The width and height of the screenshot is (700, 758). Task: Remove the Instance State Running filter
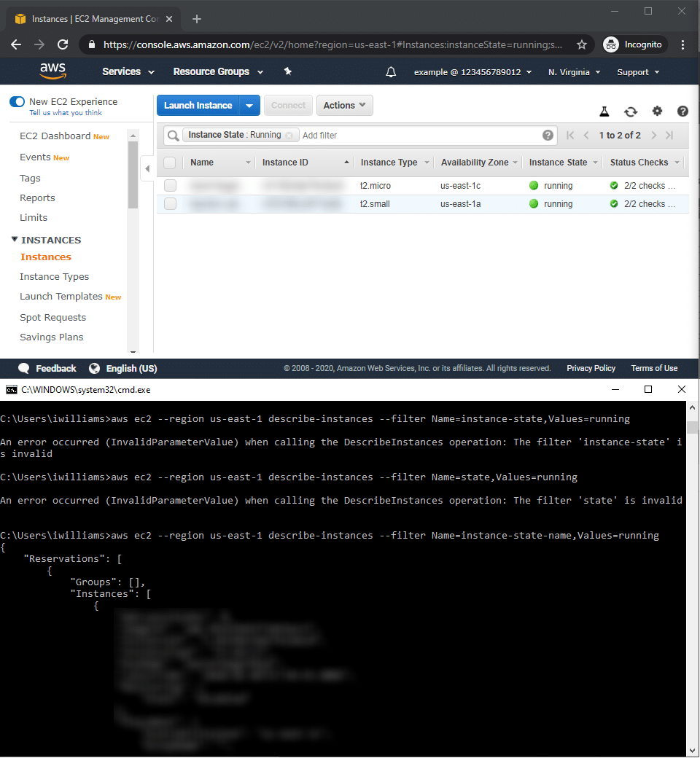click(x=289, y=136)
